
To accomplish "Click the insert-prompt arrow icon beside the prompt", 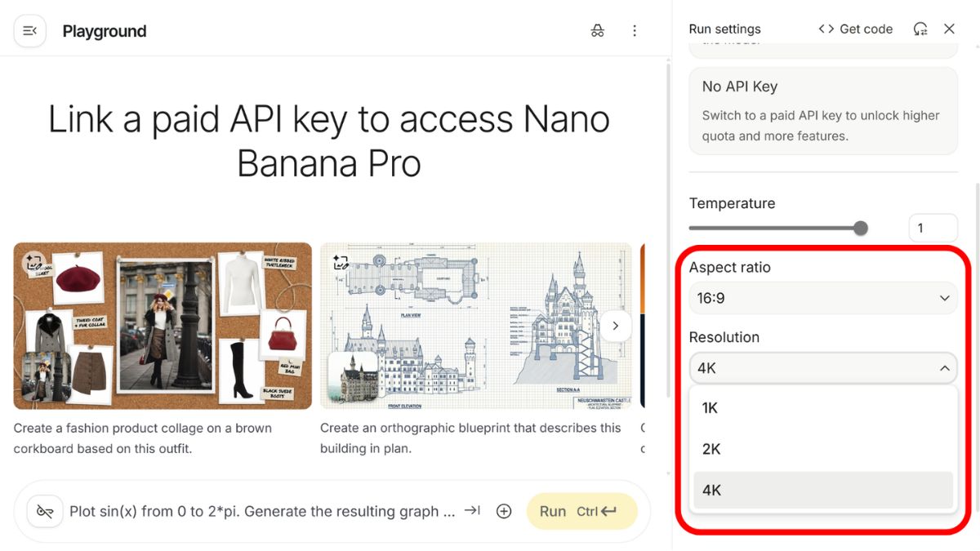I will coord(472,511).
